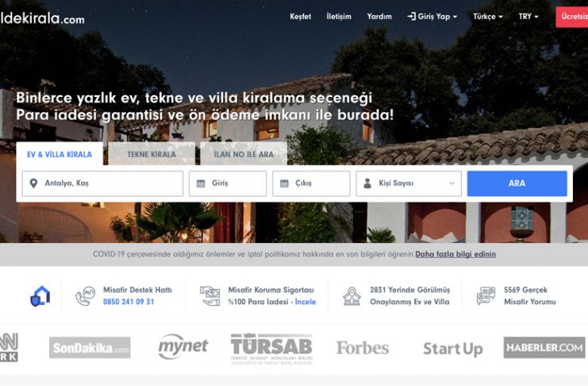Click the blue ARA search button
Image resolution: width=588 pixels, height=386 pixels.
click(517, 183)
